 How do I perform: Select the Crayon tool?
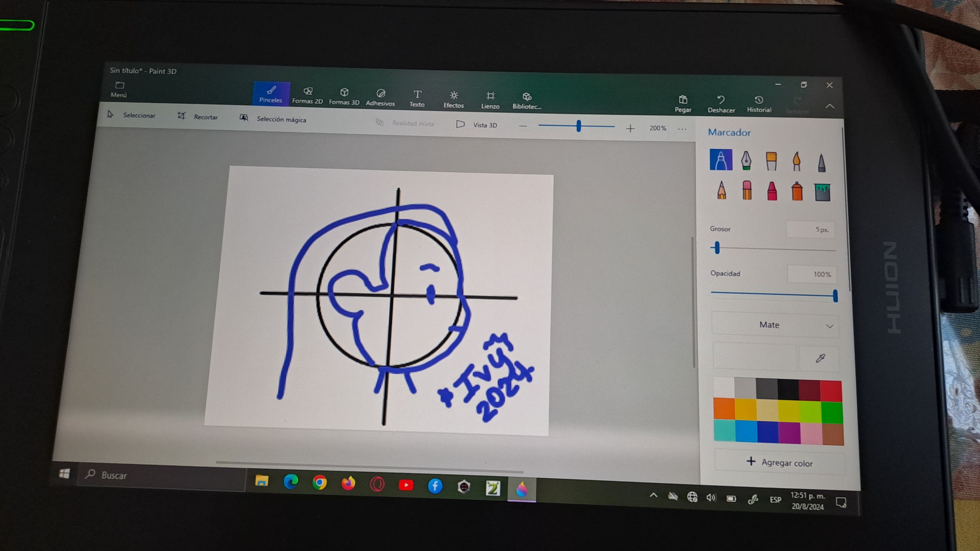772,191
